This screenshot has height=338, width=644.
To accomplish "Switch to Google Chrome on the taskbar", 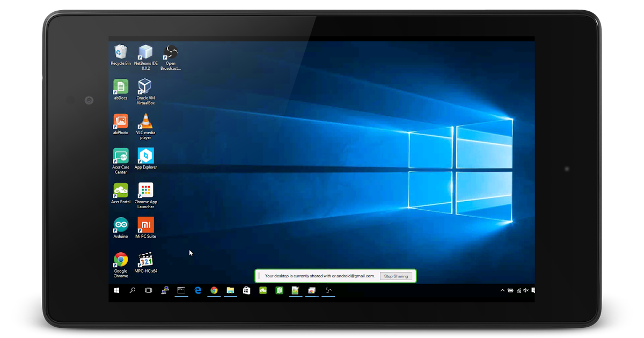I will coord(214,290).
